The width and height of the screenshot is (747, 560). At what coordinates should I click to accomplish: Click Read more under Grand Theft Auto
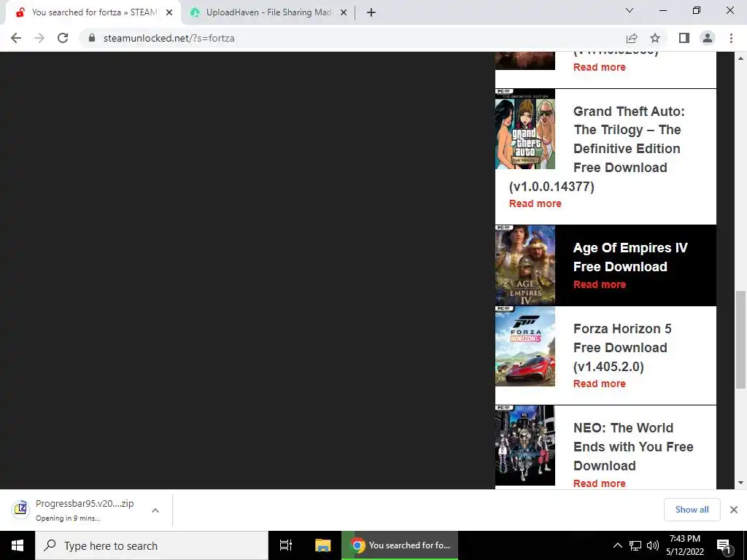(535, 203)
